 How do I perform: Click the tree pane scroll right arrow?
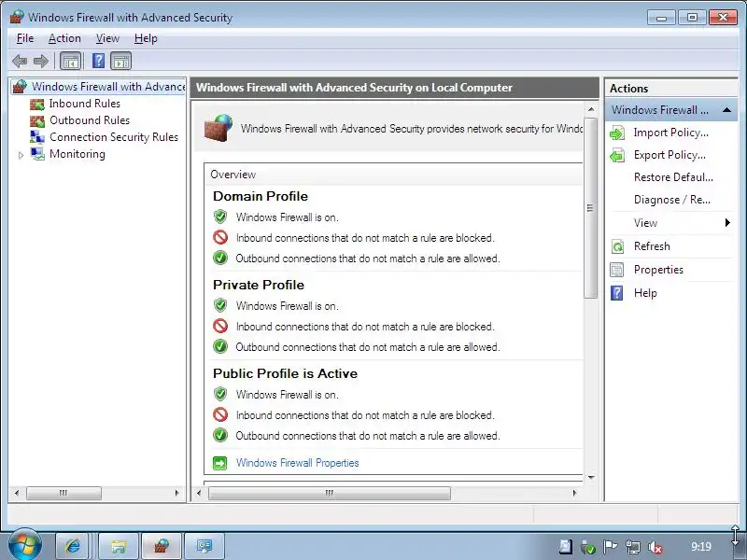click(x=177, y=494)
